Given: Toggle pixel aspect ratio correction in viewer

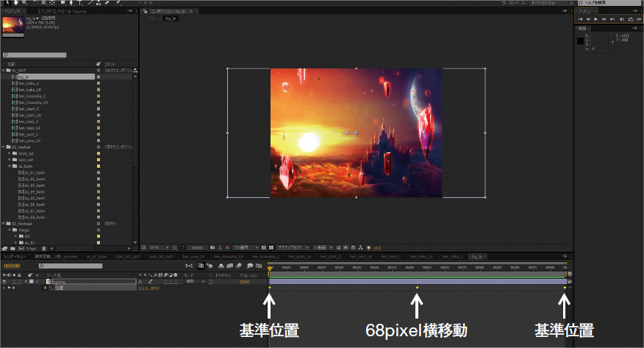Looking at the screenshot, I should [x=339, y=248].
